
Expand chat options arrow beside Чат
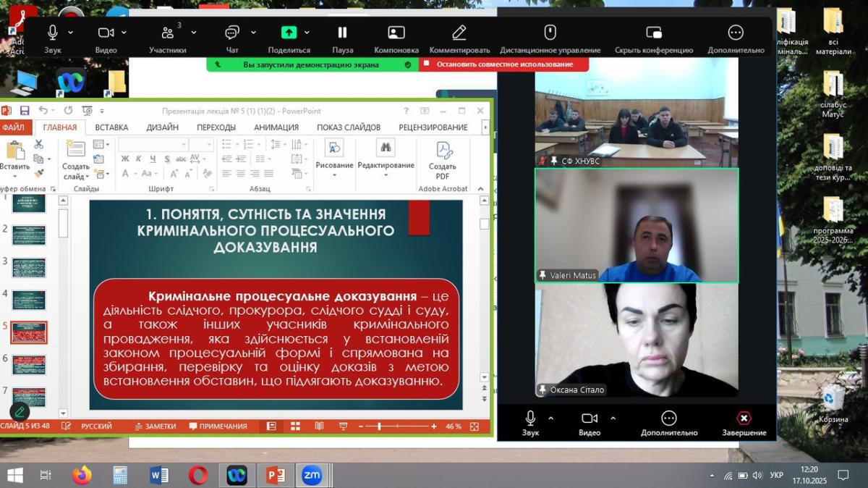point(253,33)
